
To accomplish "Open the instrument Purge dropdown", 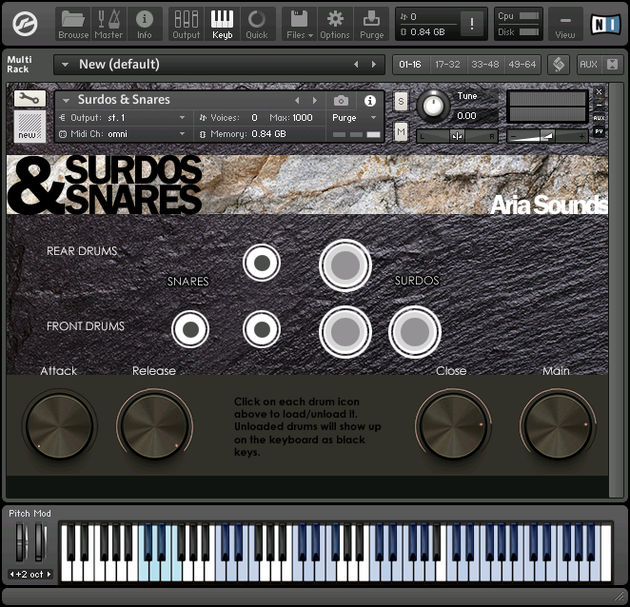I will click(354, 118).
